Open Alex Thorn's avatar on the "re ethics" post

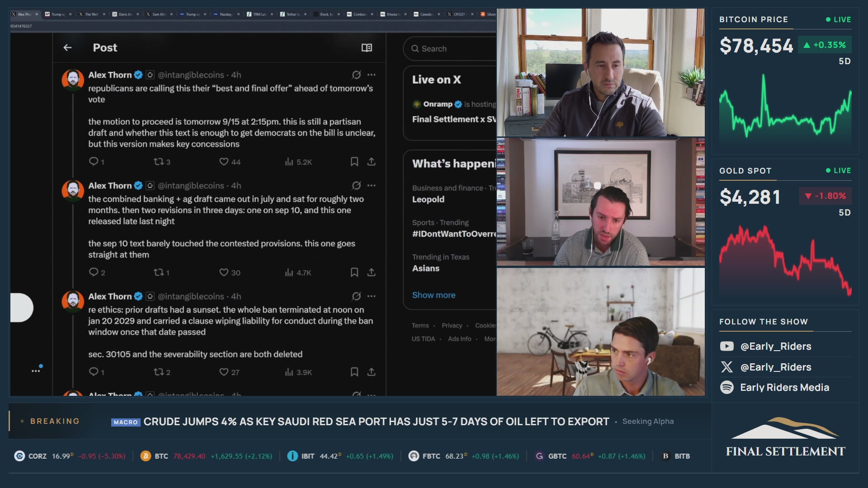(73, 301)
